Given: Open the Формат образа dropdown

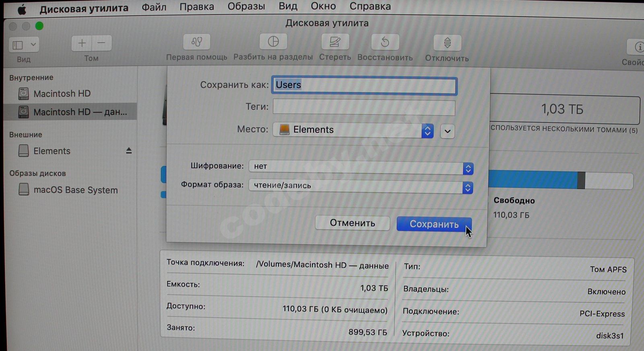Looking at the screenshot, I should tap(361, 186).
